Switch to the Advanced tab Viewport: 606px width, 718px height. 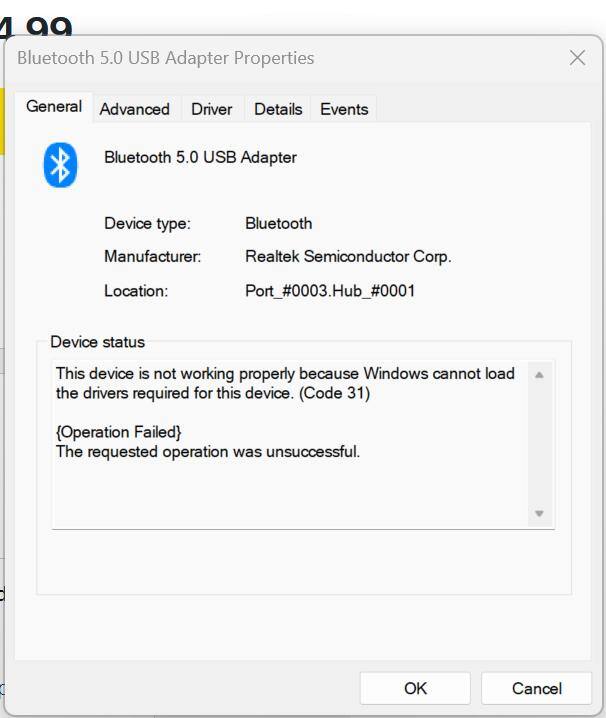point(134,109)
